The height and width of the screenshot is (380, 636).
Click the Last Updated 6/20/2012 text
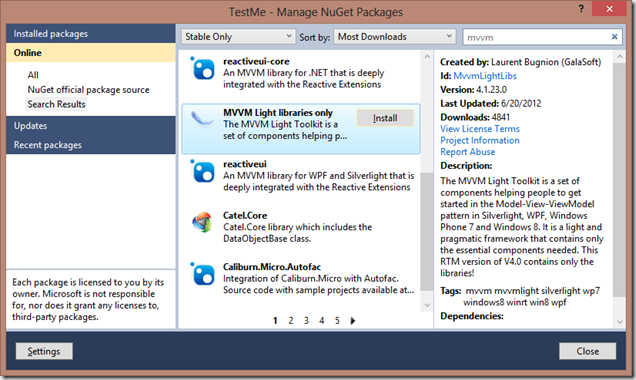click(x=491, y=103)
